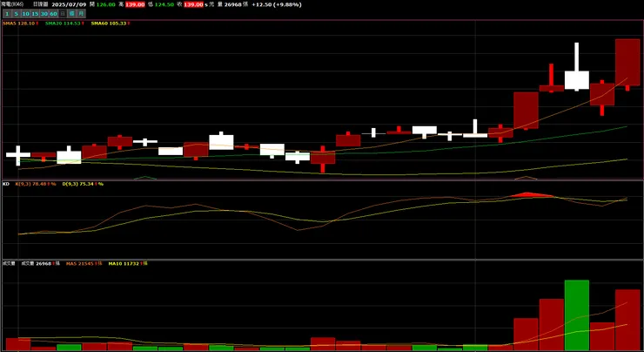Select the daily (日) chart button
Image resolution: width=644 pixels, height=352 pixels.
point(63,14)
